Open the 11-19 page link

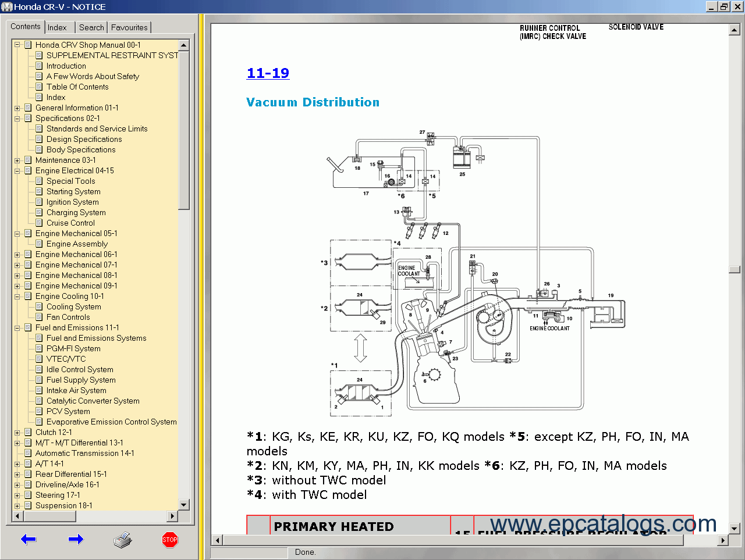click(268, 73)
